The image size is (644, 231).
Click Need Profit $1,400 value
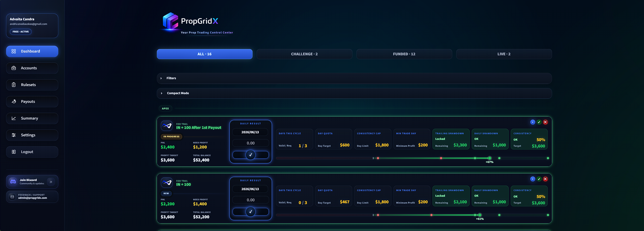200,204
